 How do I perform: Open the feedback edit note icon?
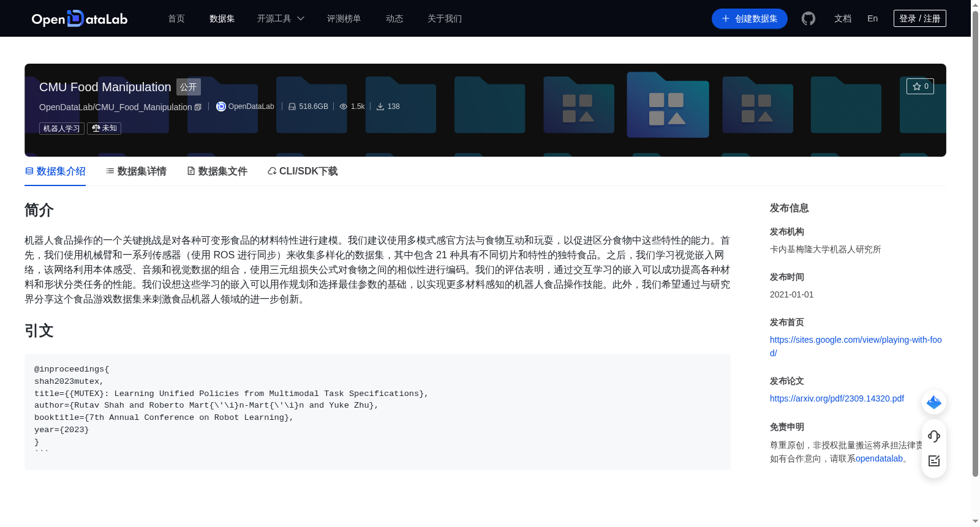(934, 461)
